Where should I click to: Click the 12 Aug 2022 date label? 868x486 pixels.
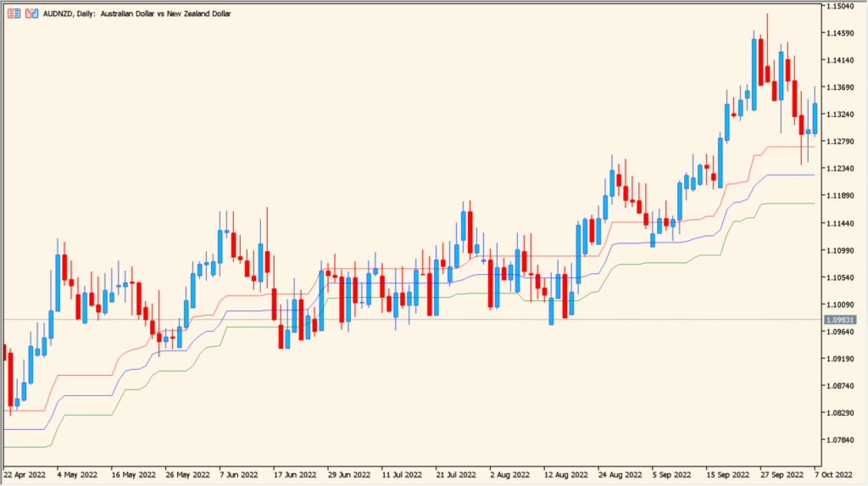[566, 475]
